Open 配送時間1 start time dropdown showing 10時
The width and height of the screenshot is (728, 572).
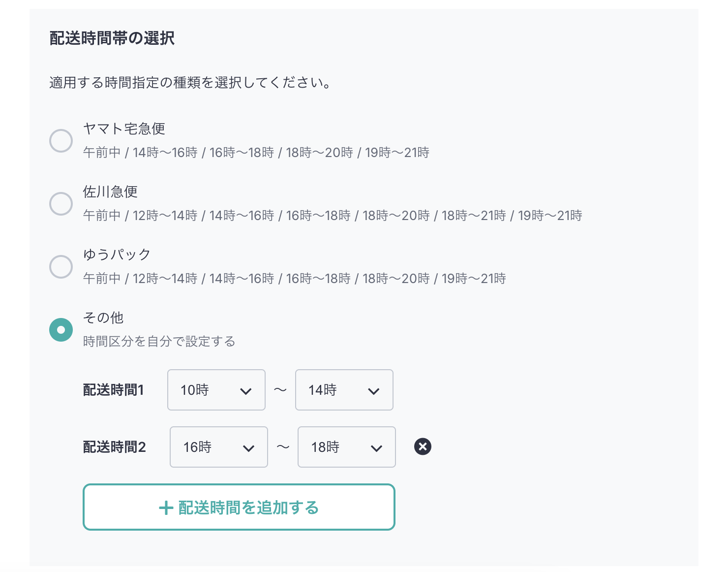click(x=216, y=390)
